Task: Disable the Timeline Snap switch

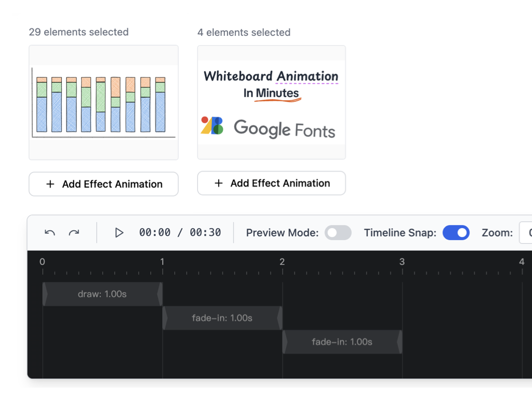Action: pyautogui.click(x=456, y=233)
